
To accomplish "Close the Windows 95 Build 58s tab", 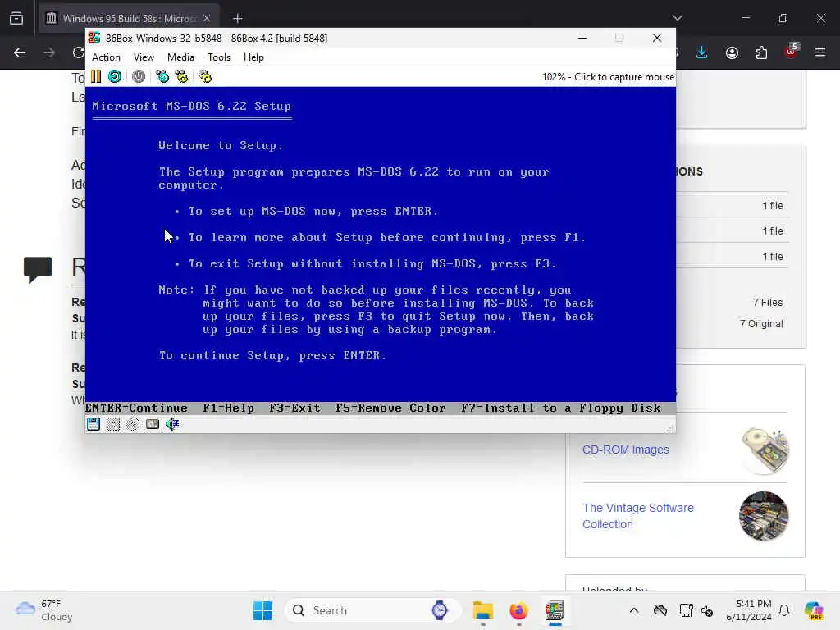I will (207, 18).
